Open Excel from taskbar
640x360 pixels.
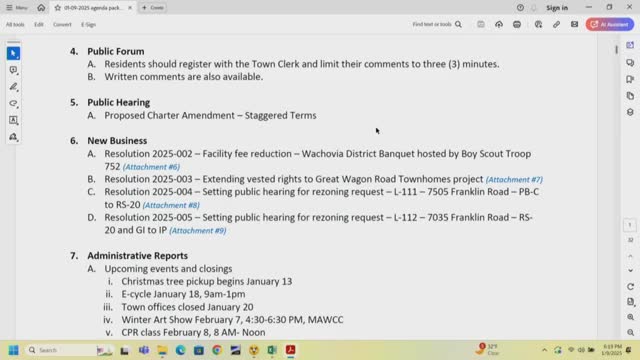[272, 350]
